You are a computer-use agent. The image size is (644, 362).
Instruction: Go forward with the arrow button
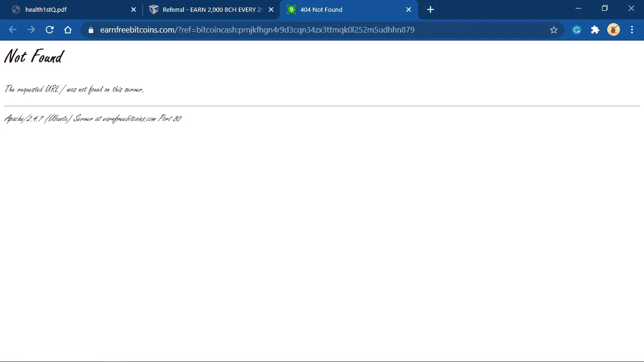tap(31, 30)
